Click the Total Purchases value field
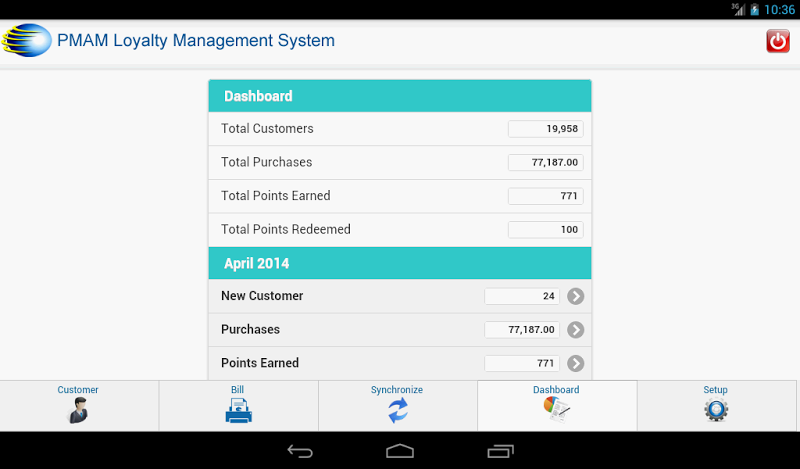This screenshot has width=800, height=469. pos(545,162)
